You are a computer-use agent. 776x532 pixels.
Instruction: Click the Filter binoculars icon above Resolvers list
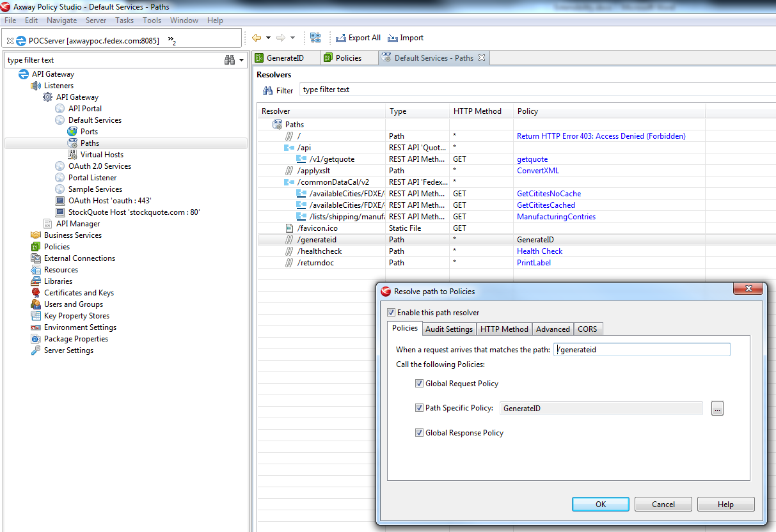[269, 90]
